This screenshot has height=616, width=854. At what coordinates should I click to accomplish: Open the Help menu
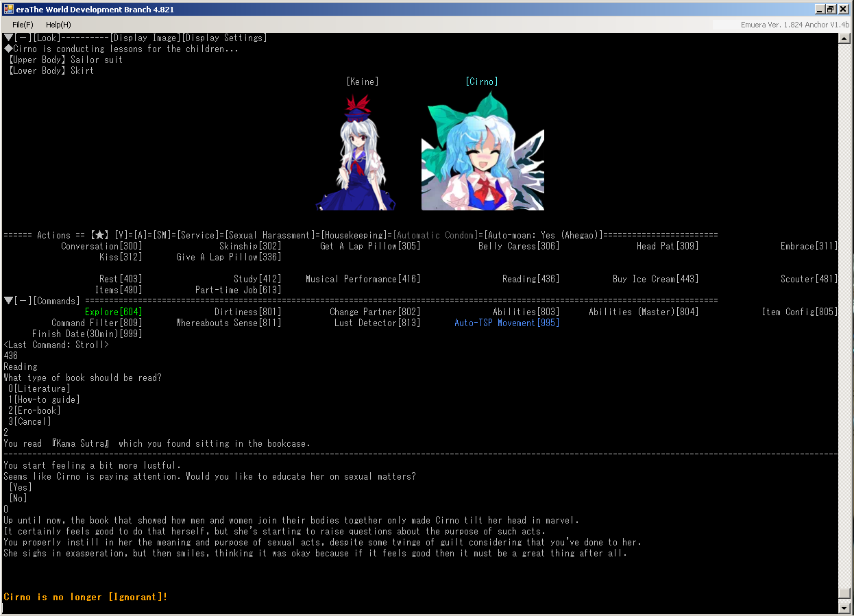coord(58,25)
